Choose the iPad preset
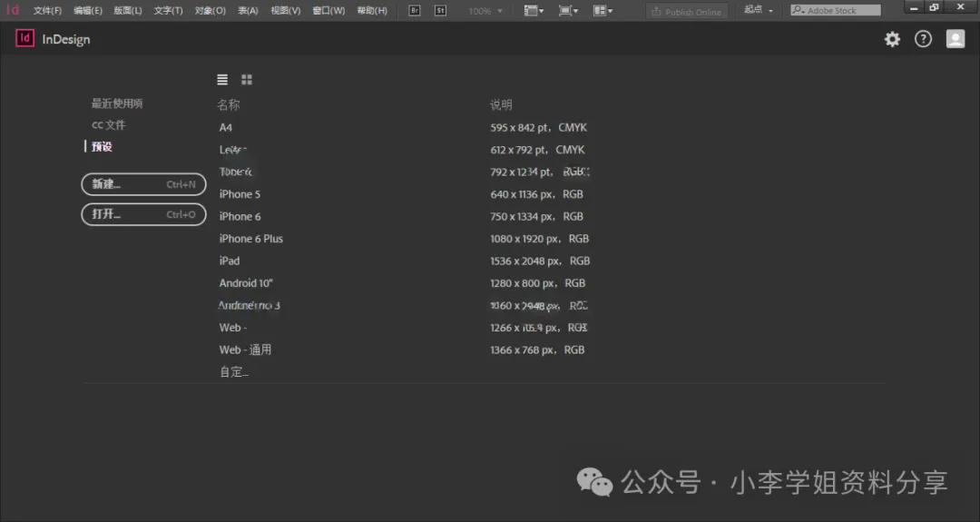 (x=230, y=261)
